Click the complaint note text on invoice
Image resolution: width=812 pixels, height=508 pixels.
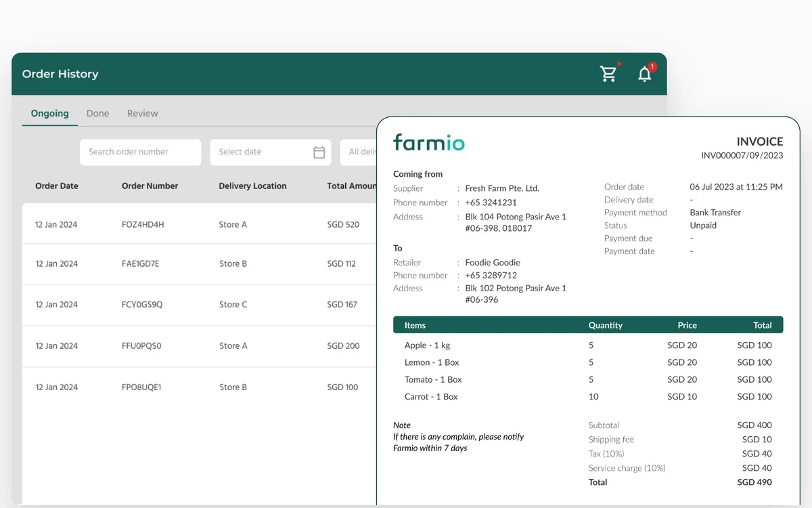pyautogui.click(x=459, y=442)
